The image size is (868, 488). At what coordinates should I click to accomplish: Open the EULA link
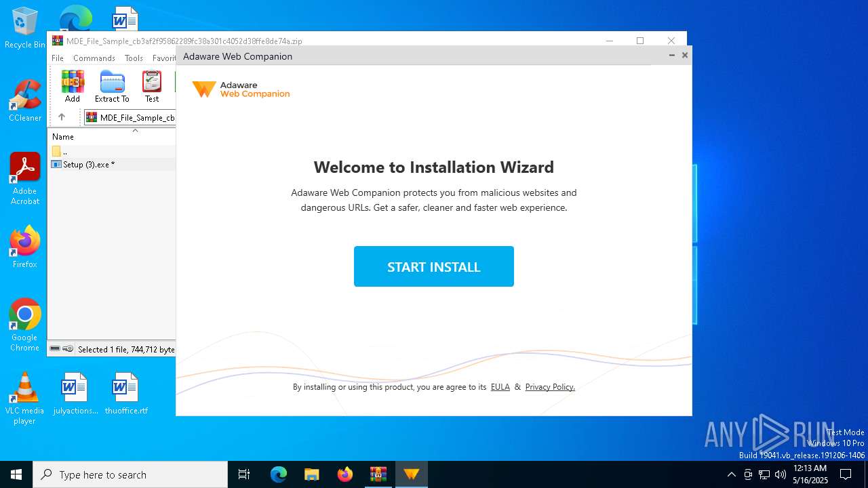click(500, 387)
